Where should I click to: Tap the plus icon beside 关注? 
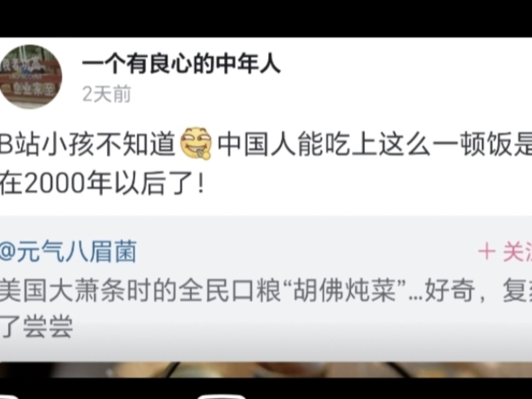click(487, 252)
